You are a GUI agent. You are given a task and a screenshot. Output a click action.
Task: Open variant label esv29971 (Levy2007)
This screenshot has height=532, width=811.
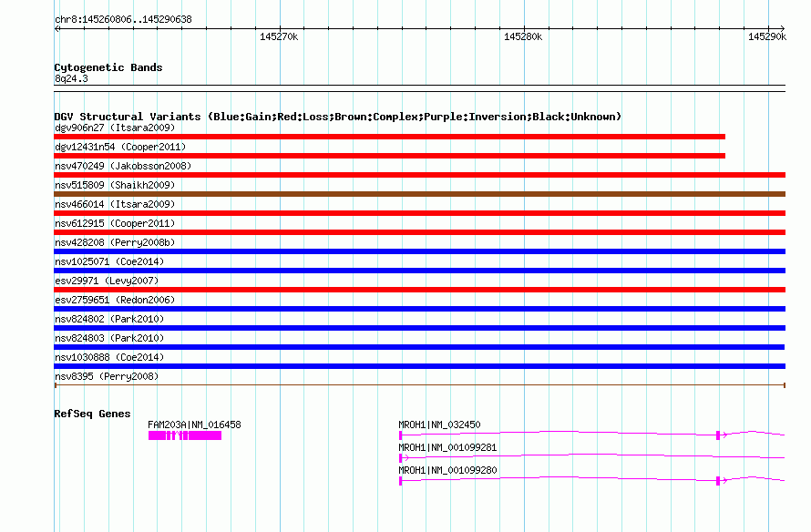107,281
